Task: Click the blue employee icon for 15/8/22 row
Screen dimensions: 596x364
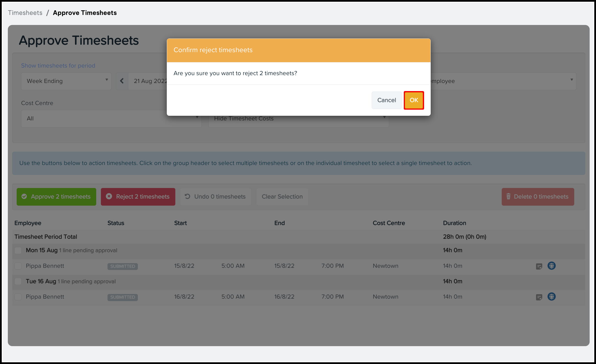Action: click(551, 266)
